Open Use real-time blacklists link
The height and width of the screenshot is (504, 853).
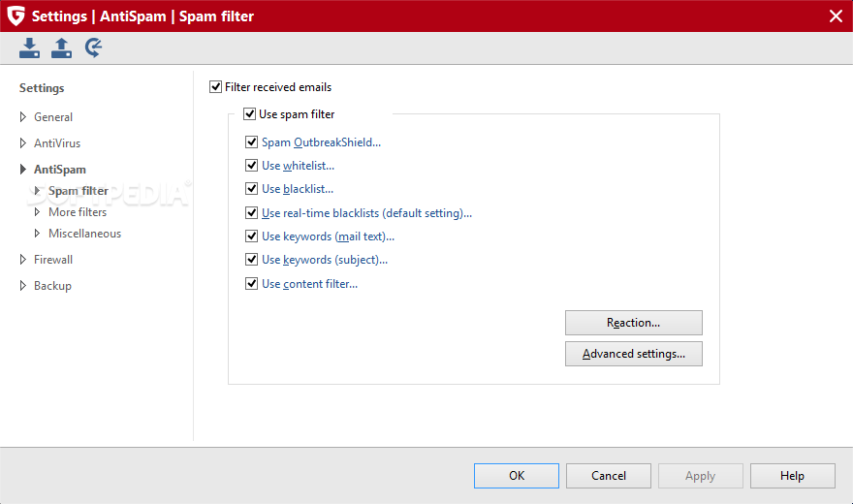click(x=366, y=213)
